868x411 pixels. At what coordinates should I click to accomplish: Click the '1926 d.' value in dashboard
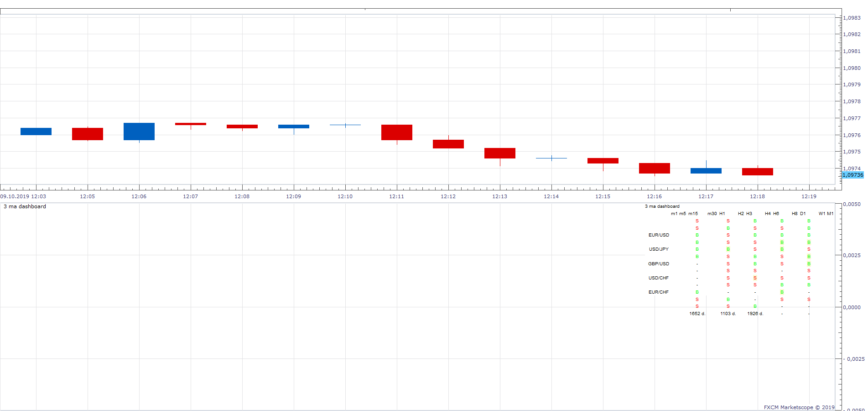[755, 314]
